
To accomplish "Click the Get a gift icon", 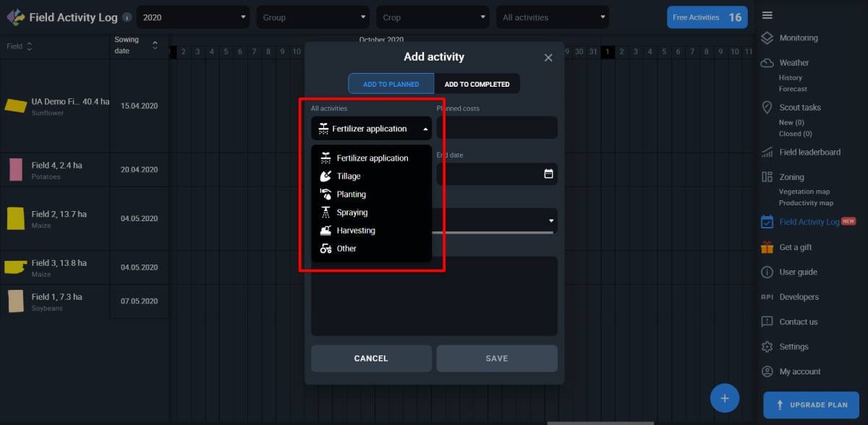I will [767, 246].
